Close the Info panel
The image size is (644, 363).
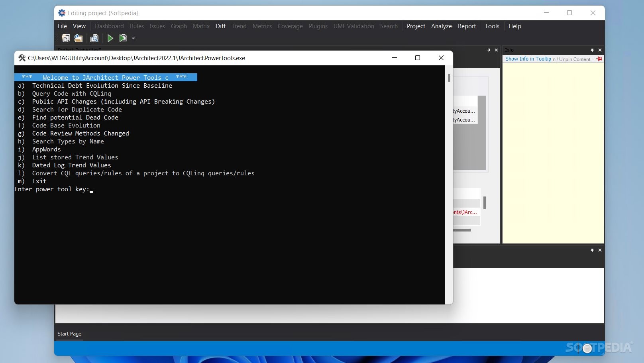[600, 50]
